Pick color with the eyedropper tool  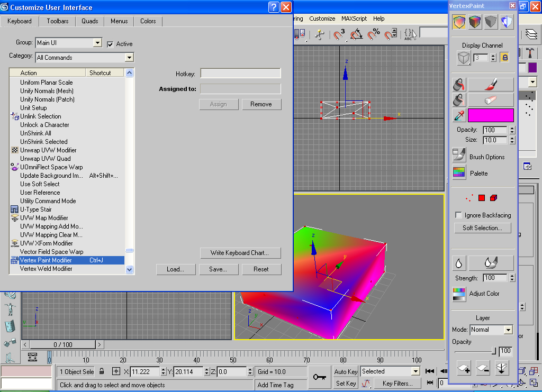pyautogui.click(x=459, y=115)
